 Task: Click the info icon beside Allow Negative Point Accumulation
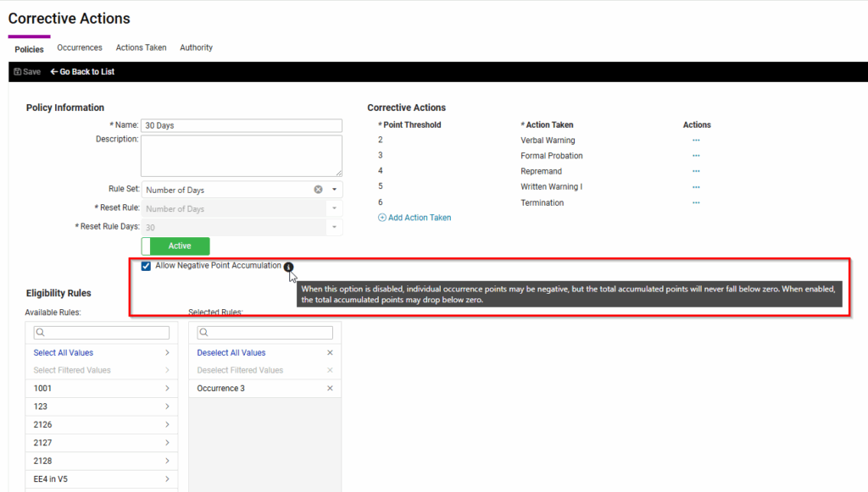[289, 267]
